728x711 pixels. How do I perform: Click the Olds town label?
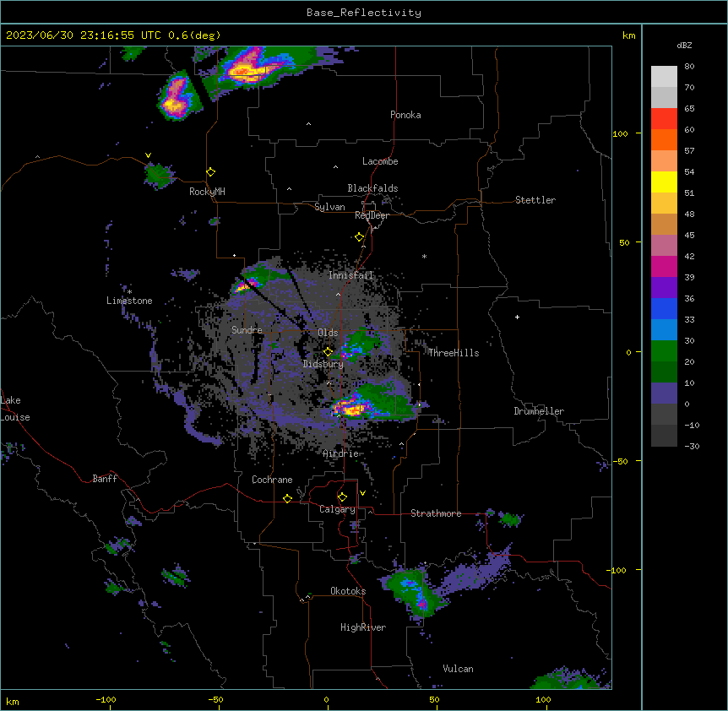[328, 333]
